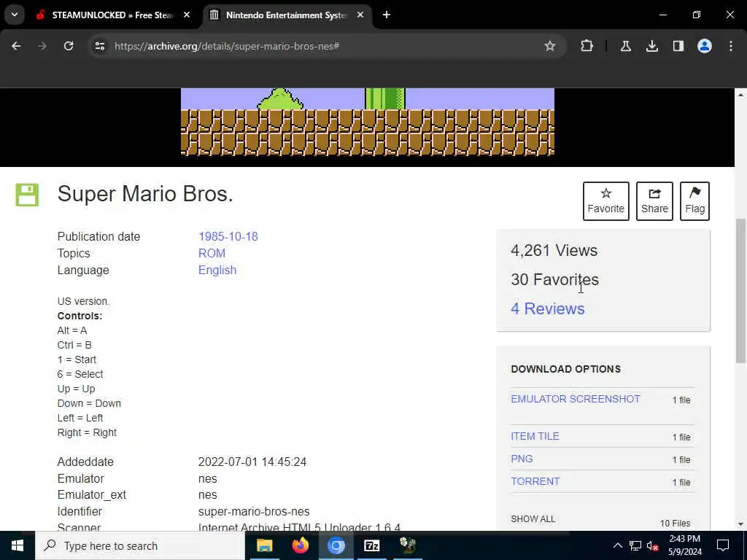Click the 10 Files count text
The height and width of the screenshot is (560, 747).
(675, 524)
